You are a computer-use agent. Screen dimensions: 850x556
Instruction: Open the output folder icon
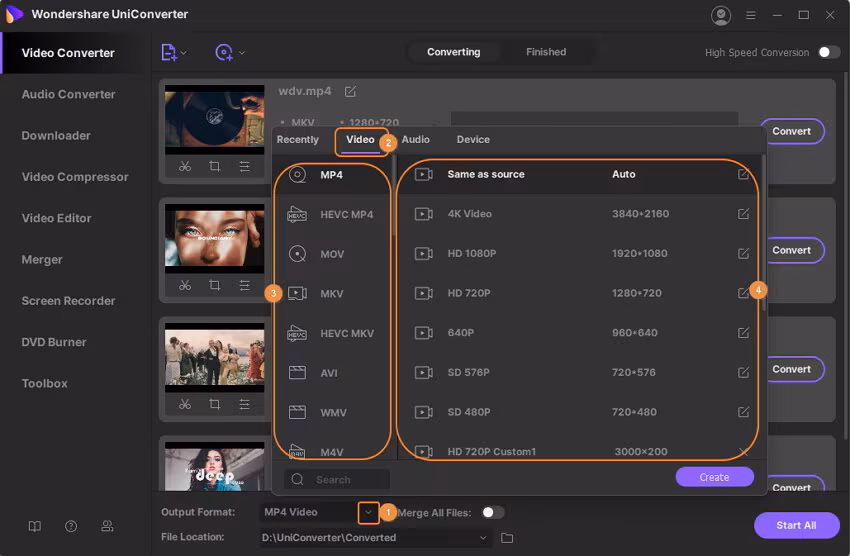(x=507, y=538)
